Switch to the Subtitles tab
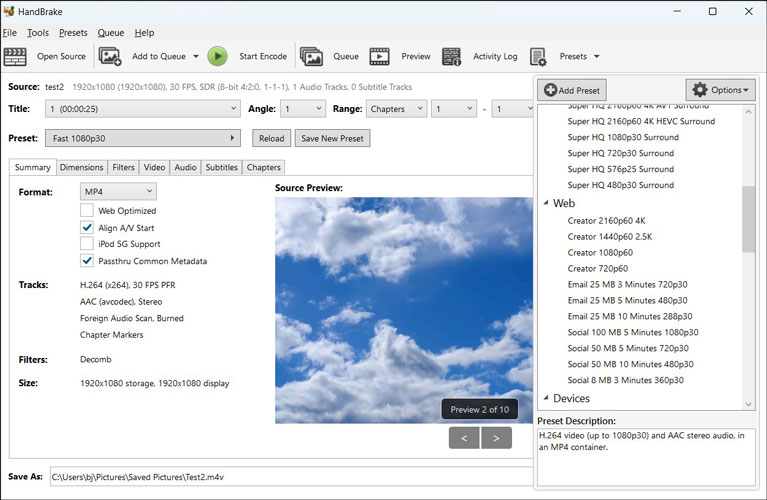Image resolution: width=767 pixels, height=500 pixels. tap(222, 167)
